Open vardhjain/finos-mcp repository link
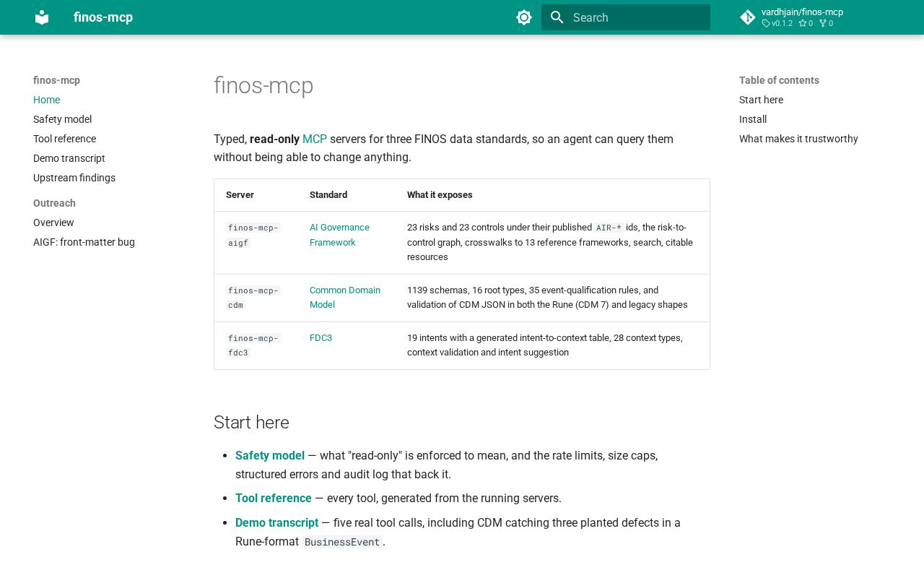 pyautogui.click(x=802, y=12)
